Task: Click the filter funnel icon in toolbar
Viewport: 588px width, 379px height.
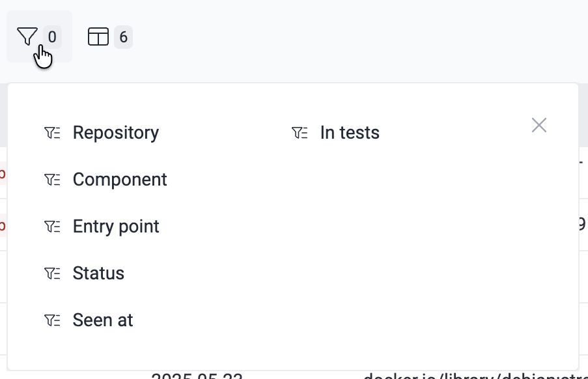Action: point(26,36)
